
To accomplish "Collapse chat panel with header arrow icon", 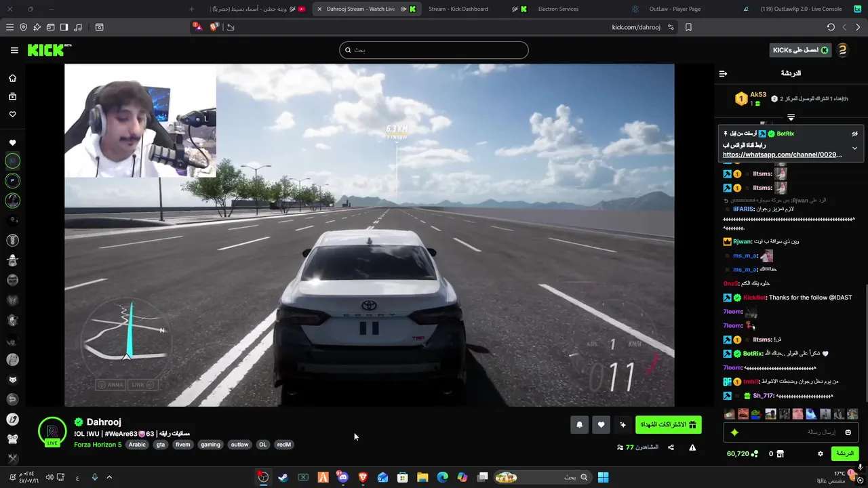I will pyautogui.click(x=723, y=73).
